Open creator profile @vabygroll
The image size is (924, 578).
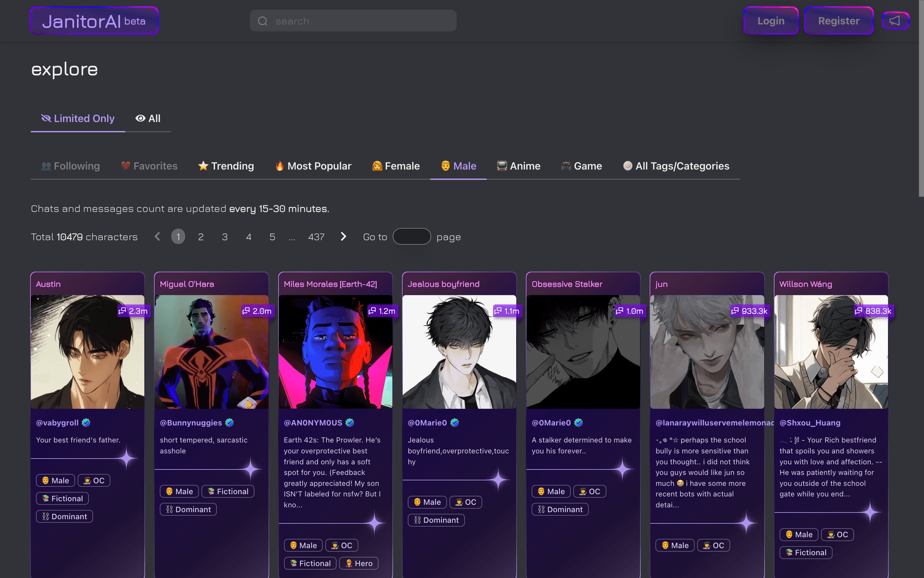pos(57,423)
